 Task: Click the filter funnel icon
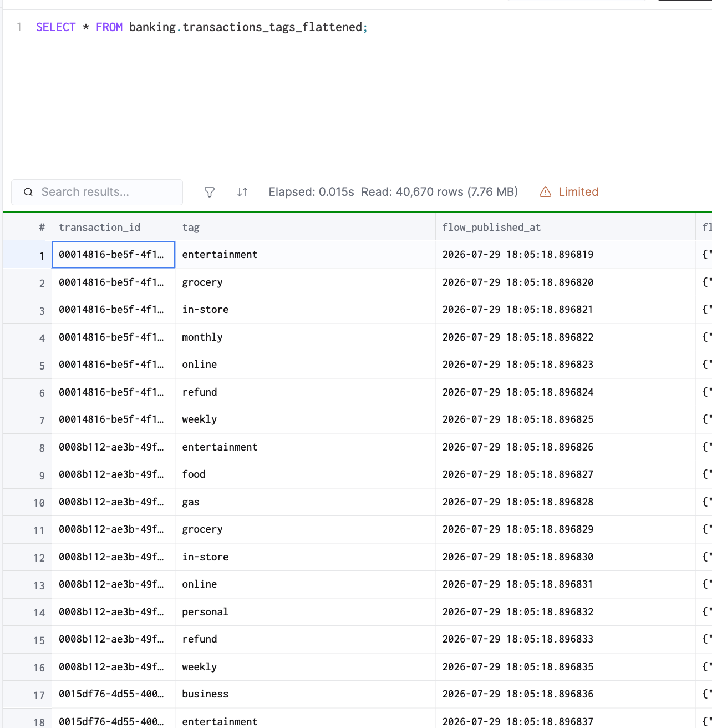pyautogui.click(x=210, y=192)
